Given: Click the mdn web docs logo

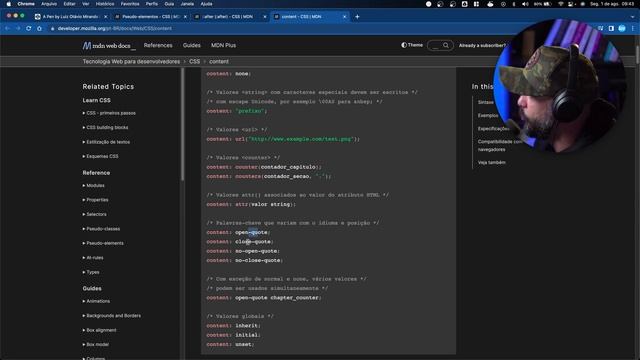Looking at the screenshot, I should coord(109,46).
